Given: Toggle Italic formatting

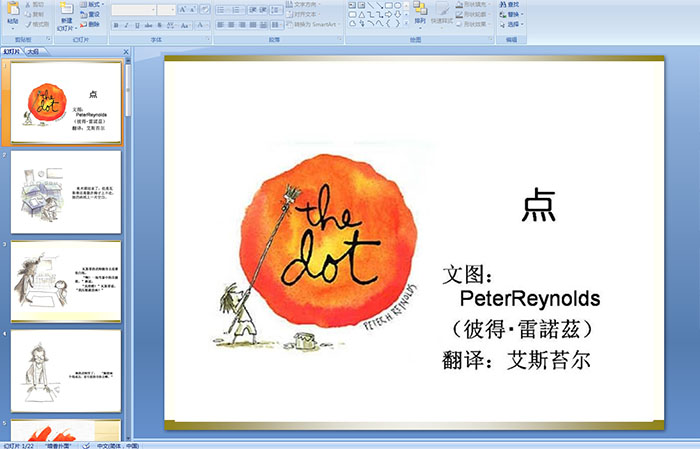Looking at the screenshot, I should tap(126, 25).
